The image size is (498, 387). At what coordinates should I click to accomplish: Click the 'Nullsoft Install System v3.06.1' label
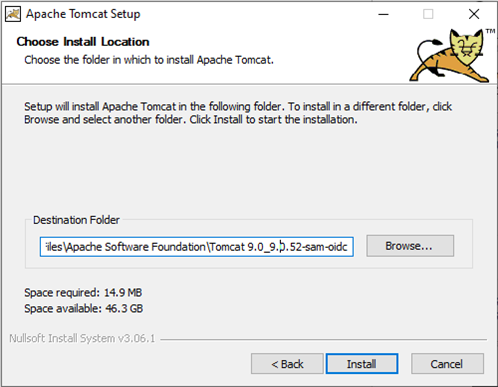pyautogui.click(x=82, y=338)
